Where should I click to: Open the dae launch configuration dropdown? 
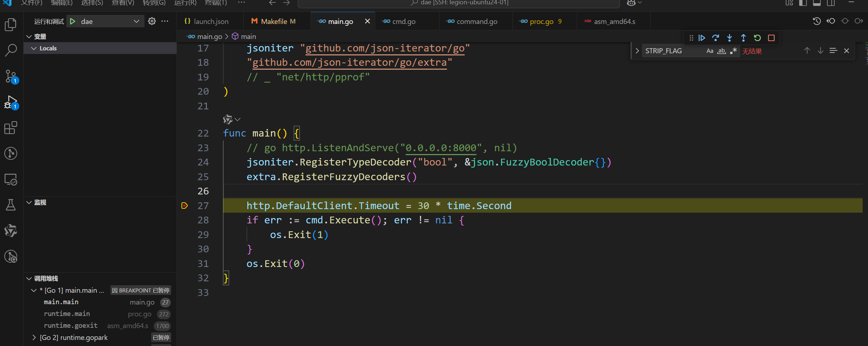coord(136,21)
